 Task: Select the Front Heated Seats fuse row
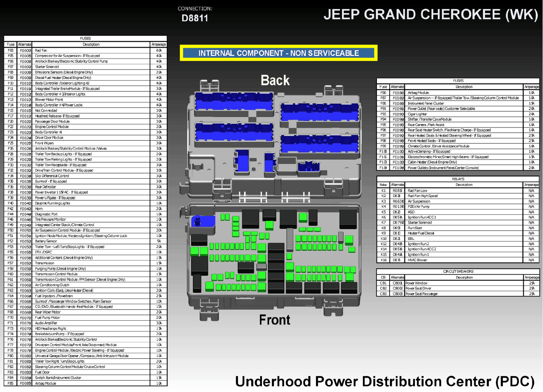pos(458,141)
